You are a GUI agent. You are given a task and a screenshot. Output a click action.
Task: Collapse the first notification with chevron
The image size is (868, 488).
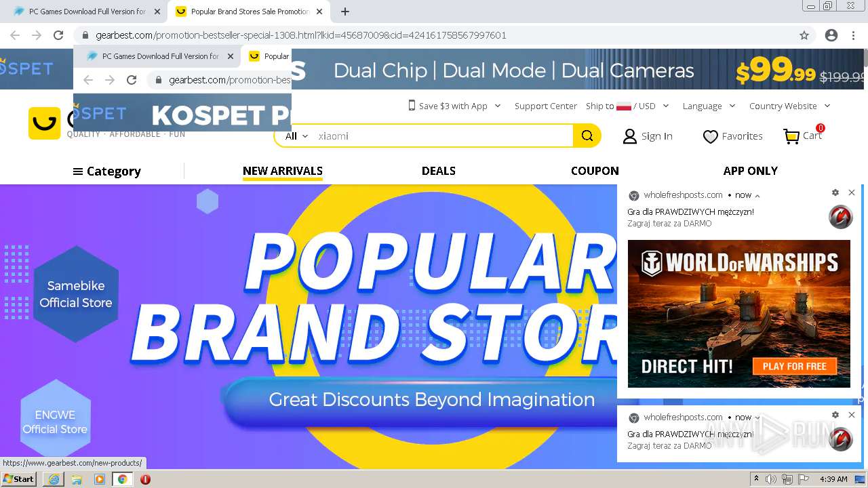point(757,195)
